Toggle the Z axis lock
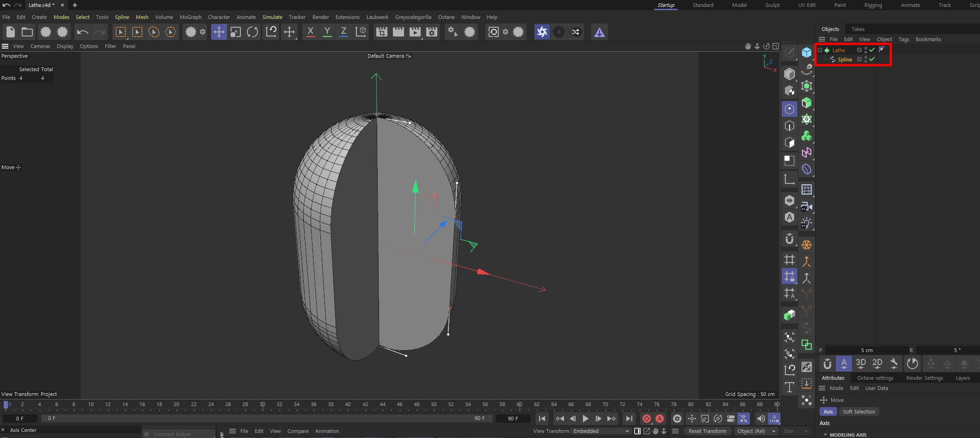The height and width of the screenshot is (438, 980). tap(343, 32)
